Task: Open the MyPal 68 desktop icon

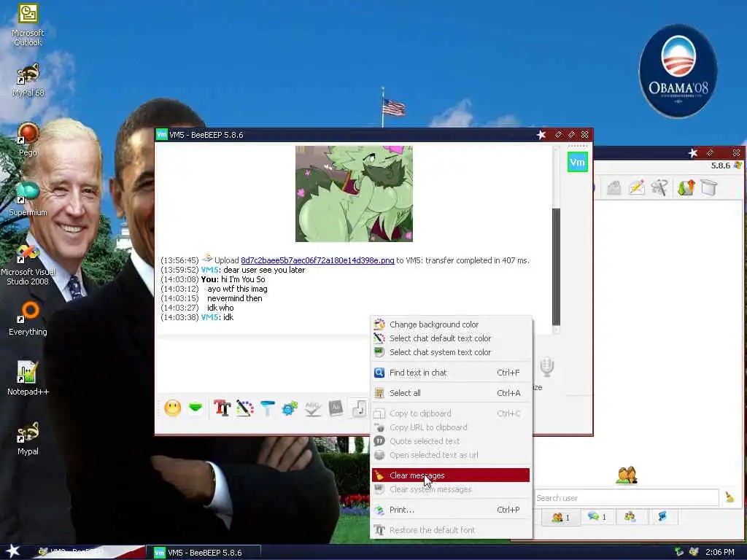Action: tap(28, 79)
